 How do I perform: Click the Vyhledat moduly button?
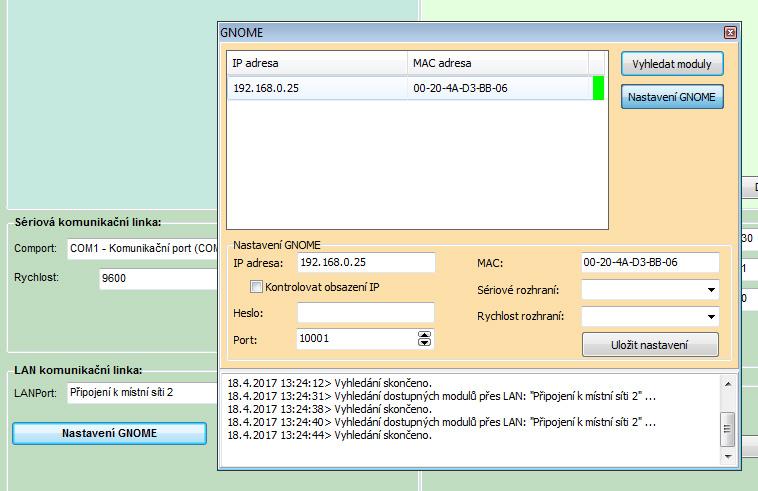[672, 64]
